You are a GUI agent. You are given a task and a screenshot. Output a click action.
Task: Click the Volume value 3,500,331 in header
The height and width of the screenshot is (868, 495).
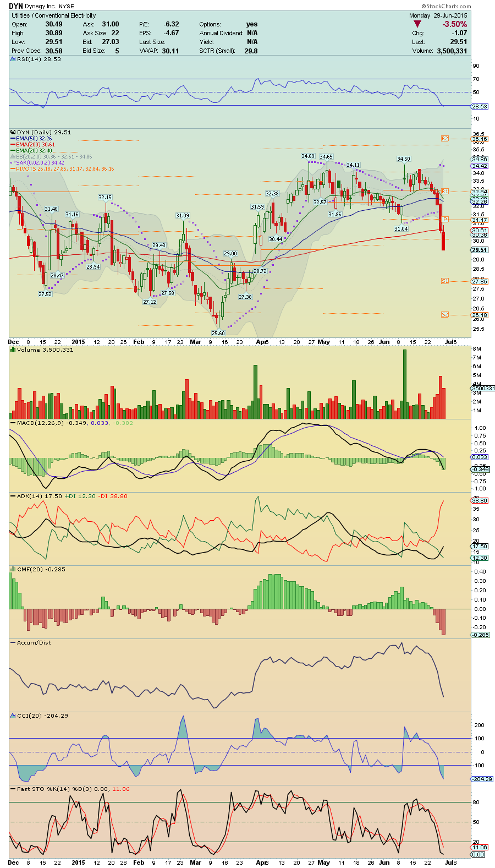[x=452, y=51]
